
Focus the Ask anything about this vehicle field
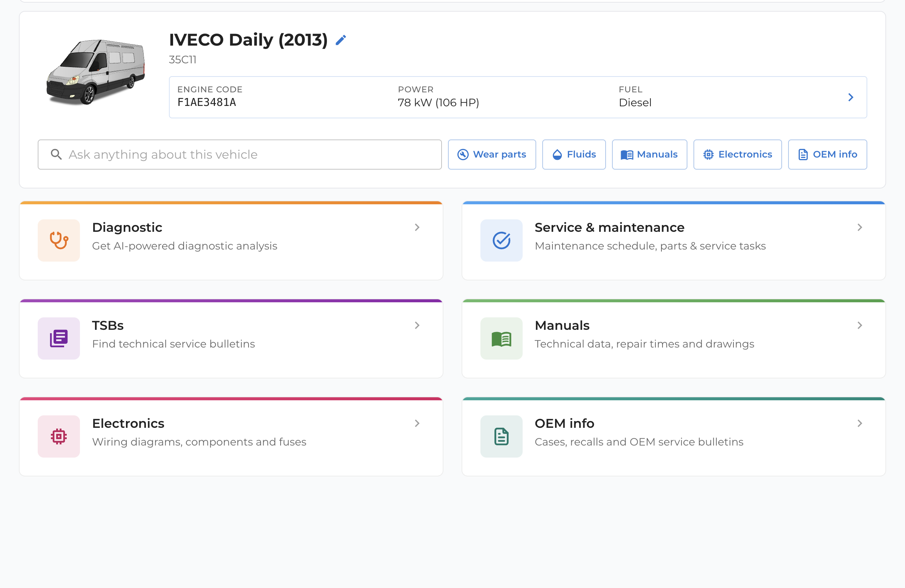click(x=239, y=154)
